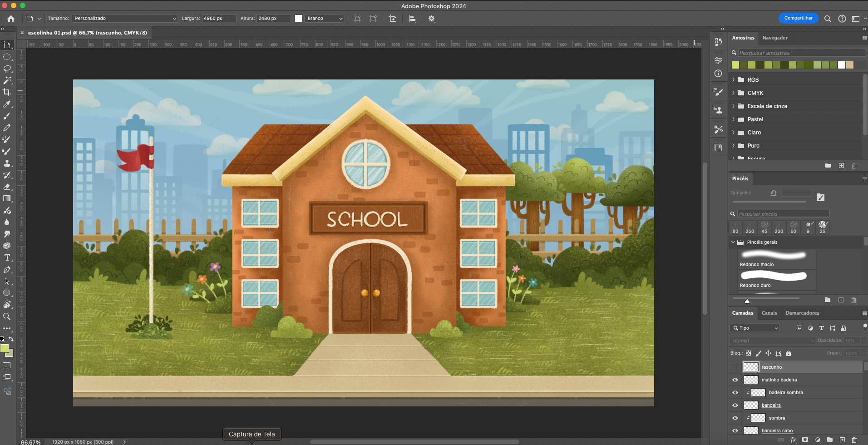Switch to the Navegador tab

[x=775, y=38]
